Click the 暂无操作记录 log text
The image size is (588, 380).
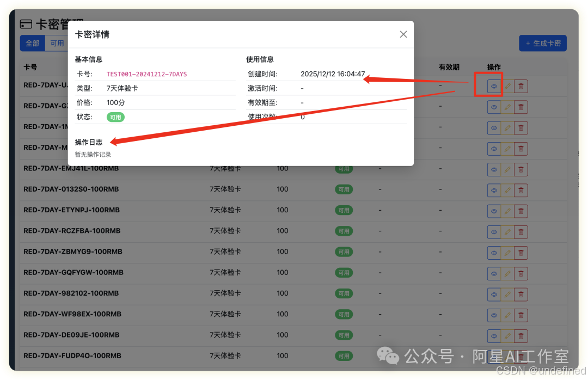[x=93, y=155]
